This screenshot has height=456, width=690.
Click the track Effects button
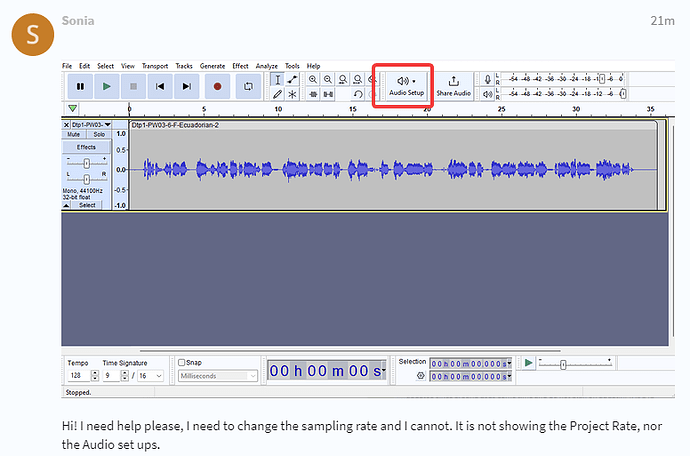pos(86,147)
